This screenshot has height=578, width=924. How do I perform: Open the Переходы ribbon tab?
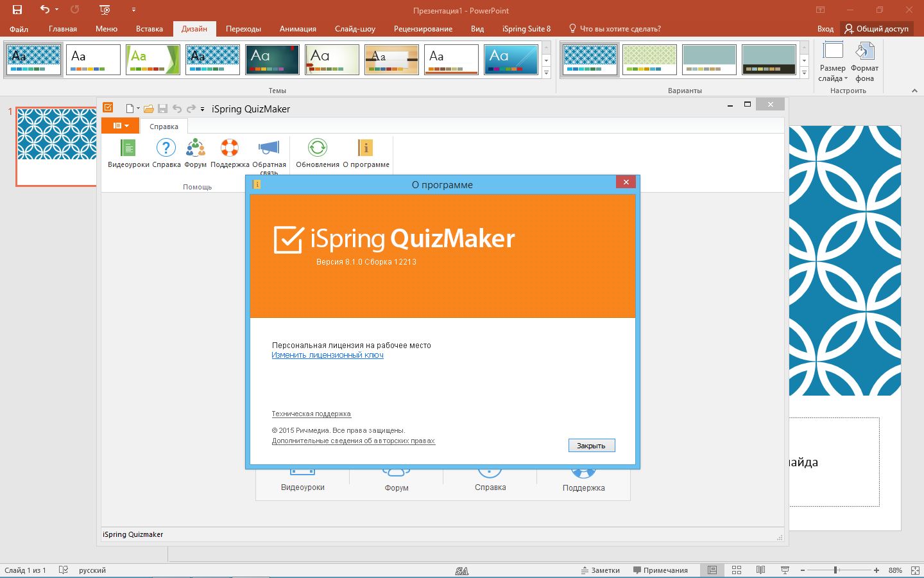[x=243, y=29]
